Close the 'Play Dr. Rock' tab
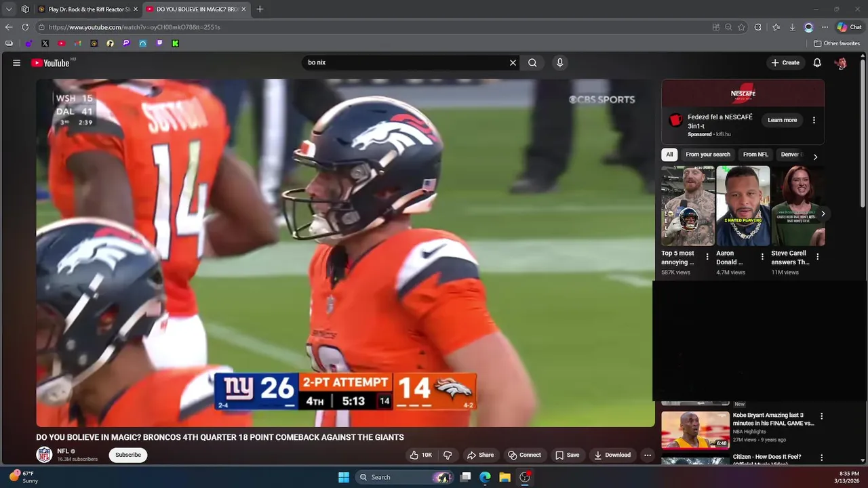Viewport: 868px width, 488px height. click(x=135, y=9)
